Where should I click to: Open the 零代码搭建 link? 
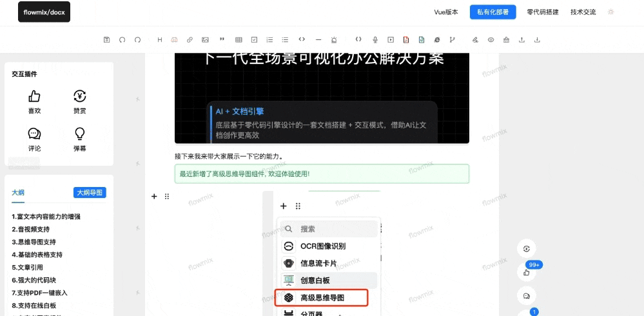point(543,12)
